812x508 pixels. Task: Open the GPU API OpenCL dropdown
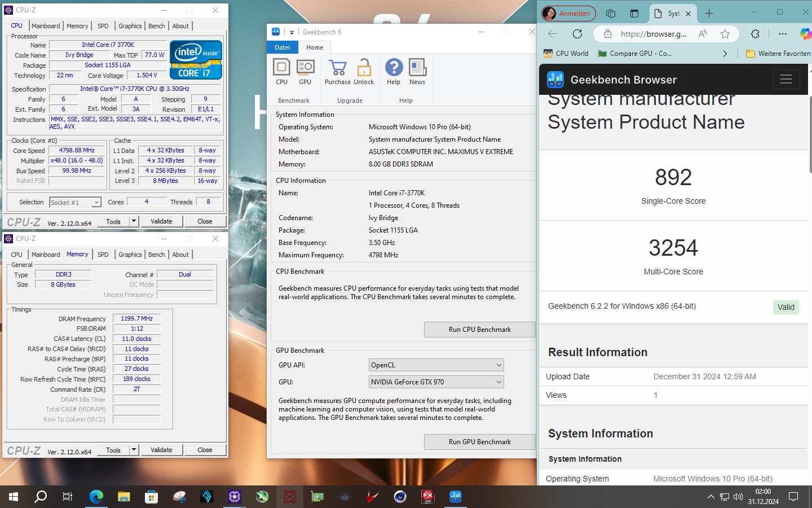point(436,365)
